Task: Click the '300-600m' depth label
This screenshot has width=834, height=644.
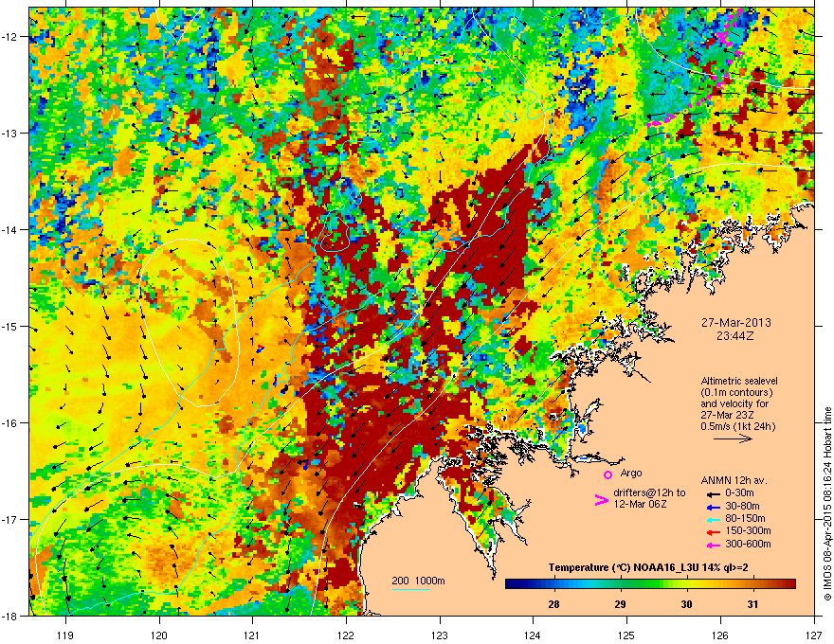Action: [x=748, y=544]
